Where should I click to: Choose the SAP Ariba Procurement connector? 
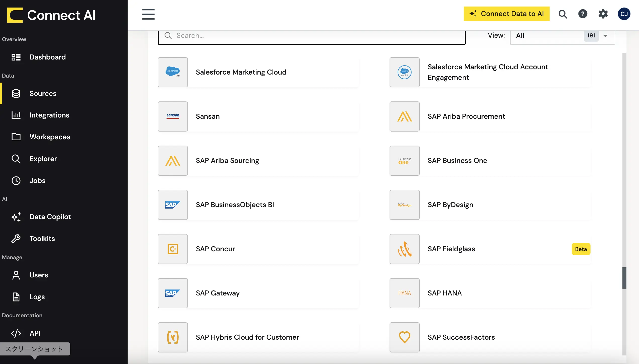[490, 116]
